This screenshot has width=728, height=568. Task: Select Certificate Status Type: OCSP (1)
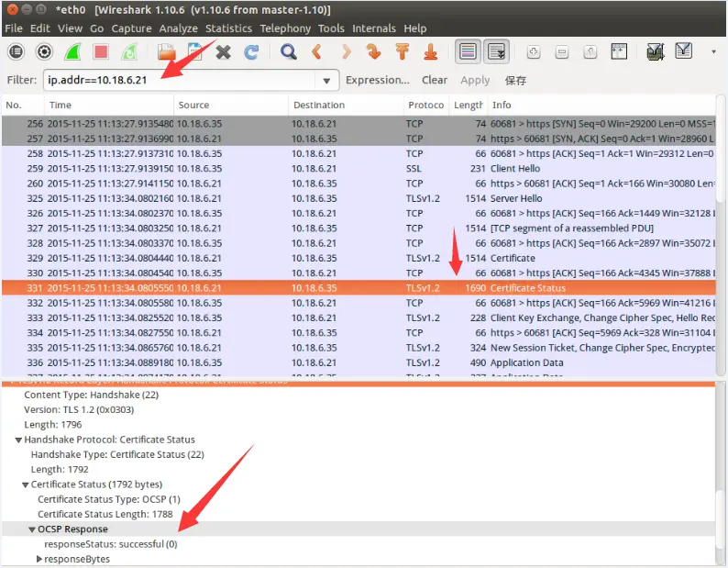point(108,499)
